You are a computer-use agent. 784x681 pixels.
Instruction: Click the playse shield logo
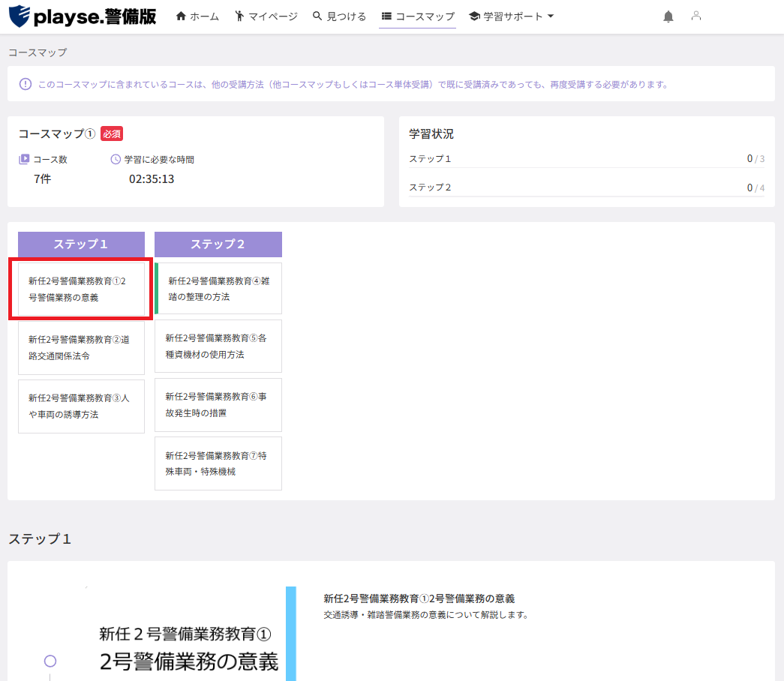tap(20, 16)
